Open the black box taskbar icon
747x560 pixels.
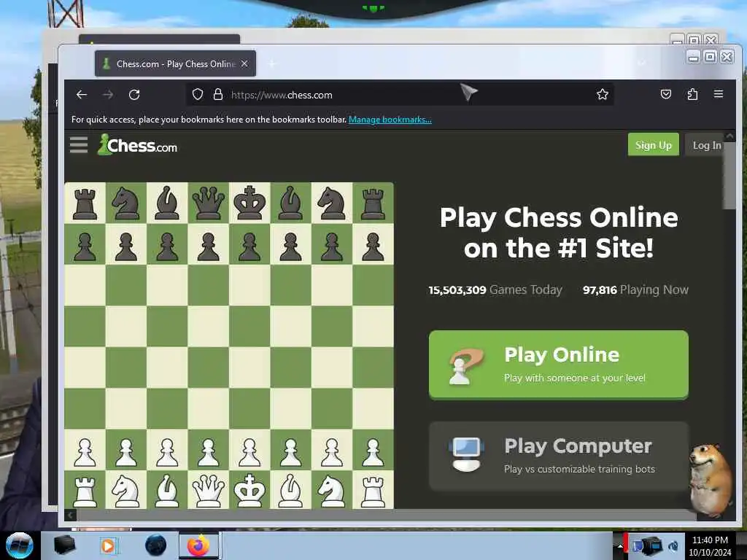tap(64, 545)
